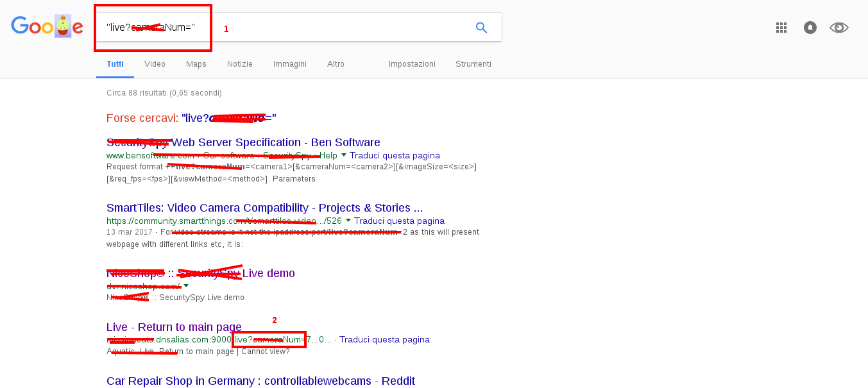Select the Tutti tab

click(x=115, y=64)
